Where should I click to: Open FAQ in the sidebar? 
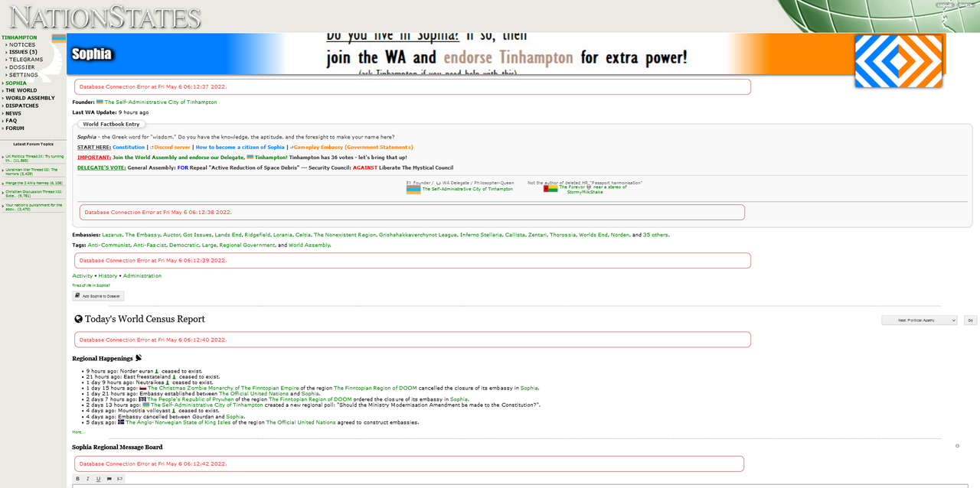point(11,121)
